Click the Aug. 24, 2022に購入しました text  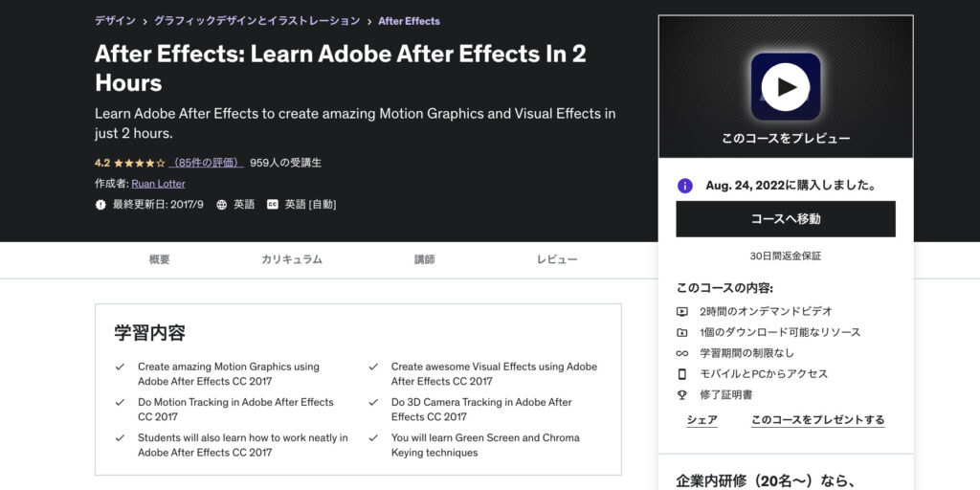click(x=792, y=186)
